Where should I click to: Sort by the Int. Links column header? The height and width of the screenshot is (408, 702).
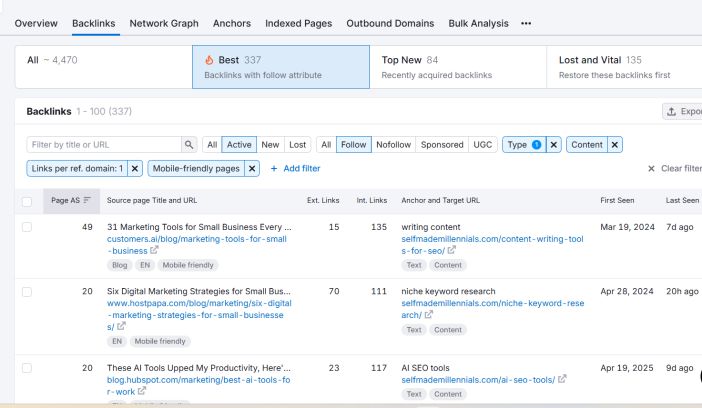pyautogui.click(x=372, y=200)
